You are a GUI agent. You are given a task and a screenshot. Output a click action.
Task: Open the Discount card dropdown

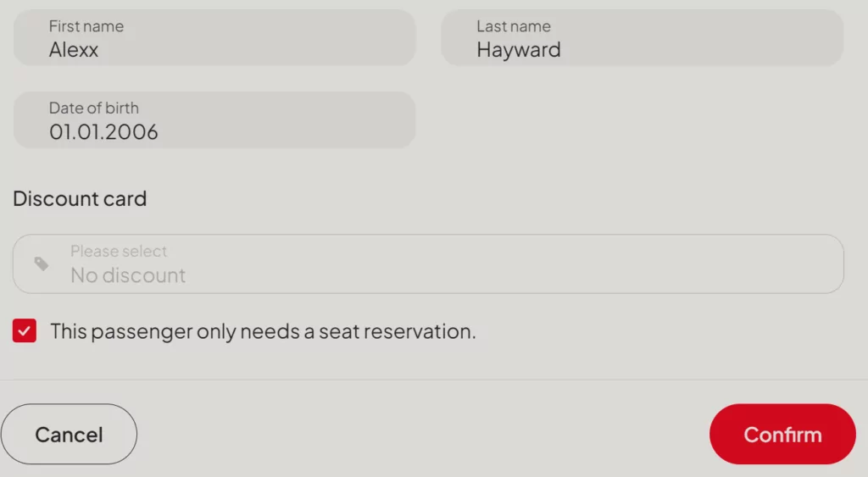[428, 264]
